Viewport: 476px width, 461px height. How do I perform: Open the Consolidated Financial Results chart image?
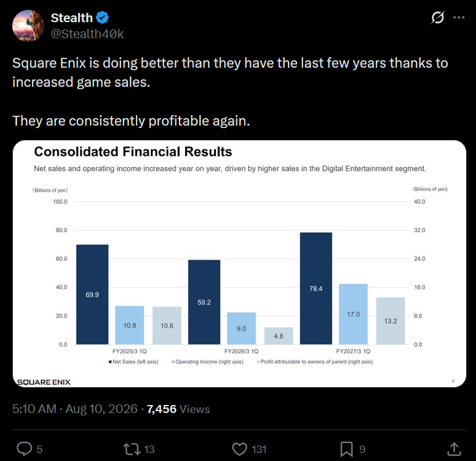(239, 264)
